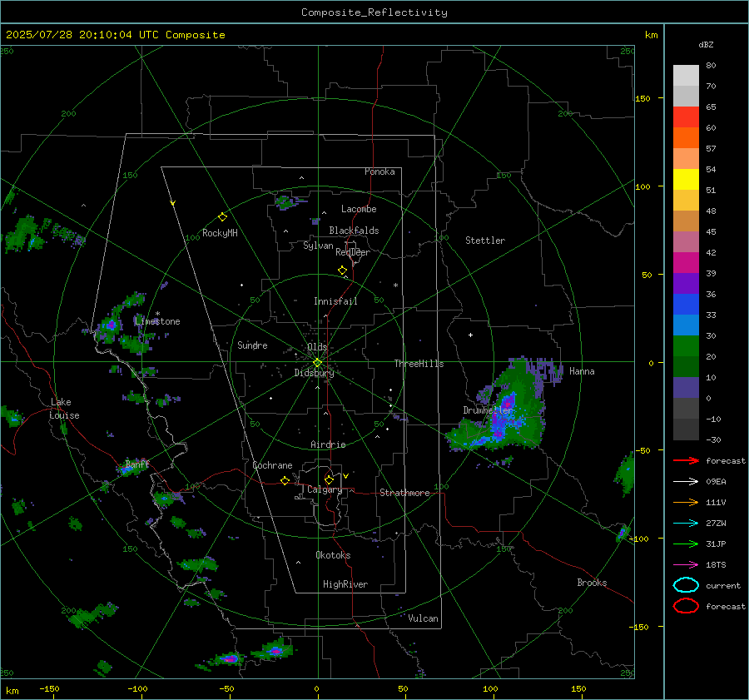Choose the magenta swatch above 39 dBZ
This screenshot has width=749, height=700.
686,262
